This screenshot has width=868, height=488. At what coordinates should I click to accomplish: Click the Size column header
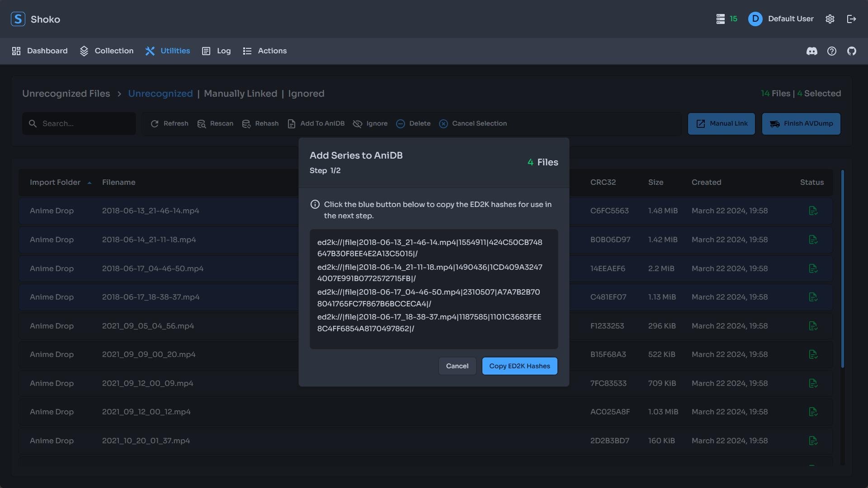tap(656, 183)
